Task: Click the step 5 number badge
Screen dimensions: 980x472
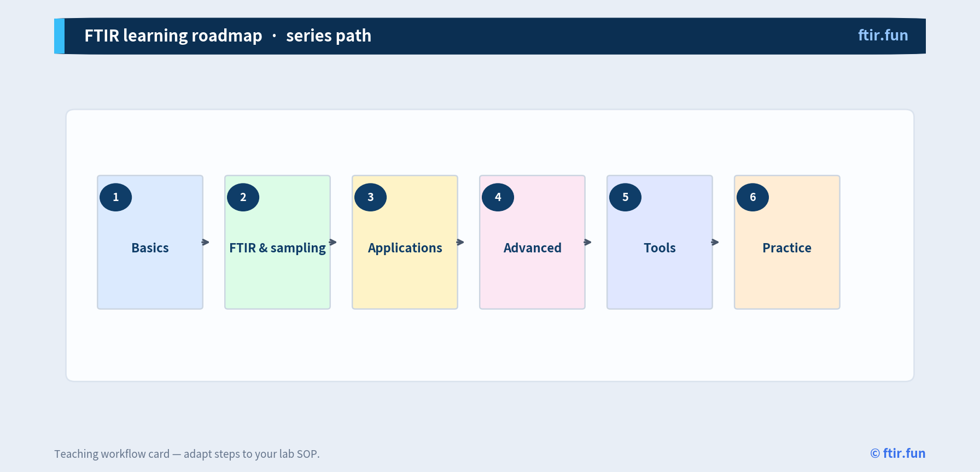Action: (625, 197)
